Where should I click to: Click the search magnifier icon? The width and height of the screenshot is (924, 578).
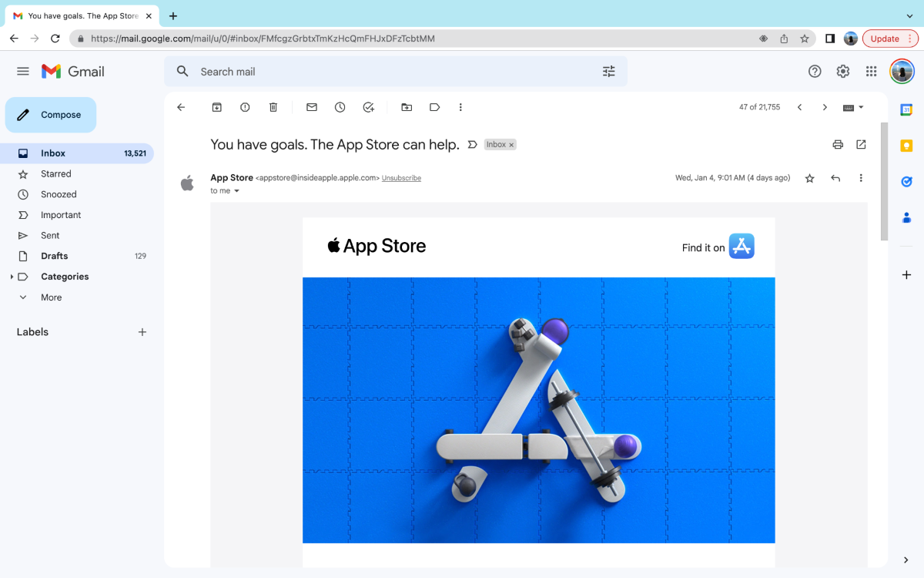point(182,71)
